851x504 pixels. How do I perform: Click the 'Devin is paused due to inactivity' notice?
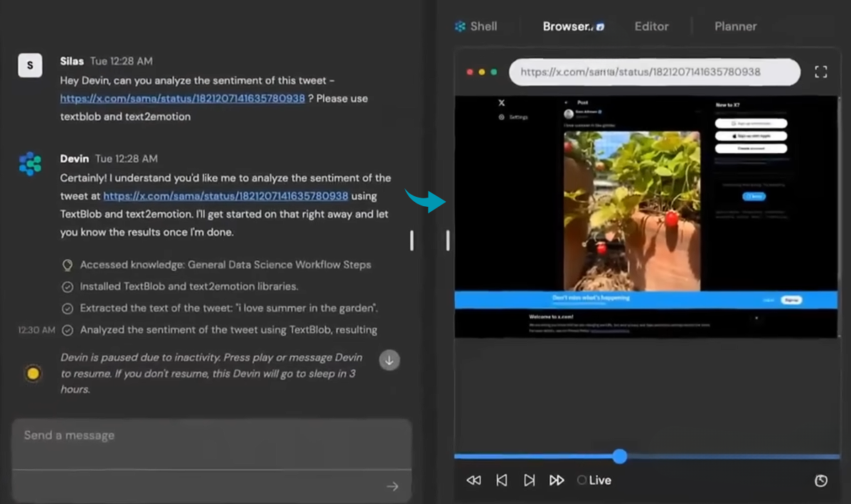tap(211, 373)
